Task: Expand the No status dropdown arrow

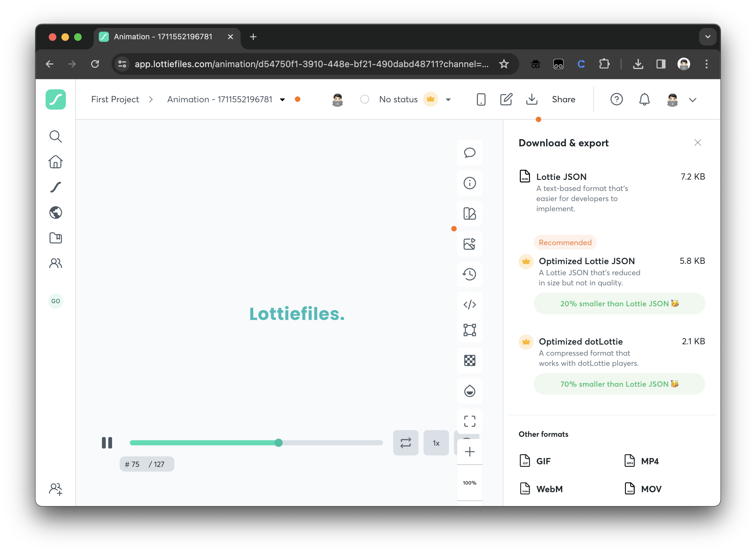Action: tap(448, 100)
